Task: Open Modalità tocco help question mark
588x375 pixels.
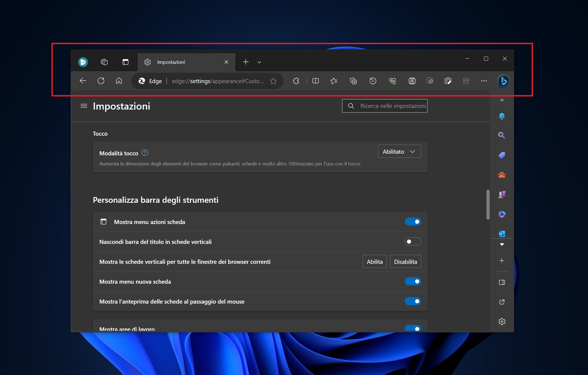Action: pyautogui.click(x=145, y=153)
